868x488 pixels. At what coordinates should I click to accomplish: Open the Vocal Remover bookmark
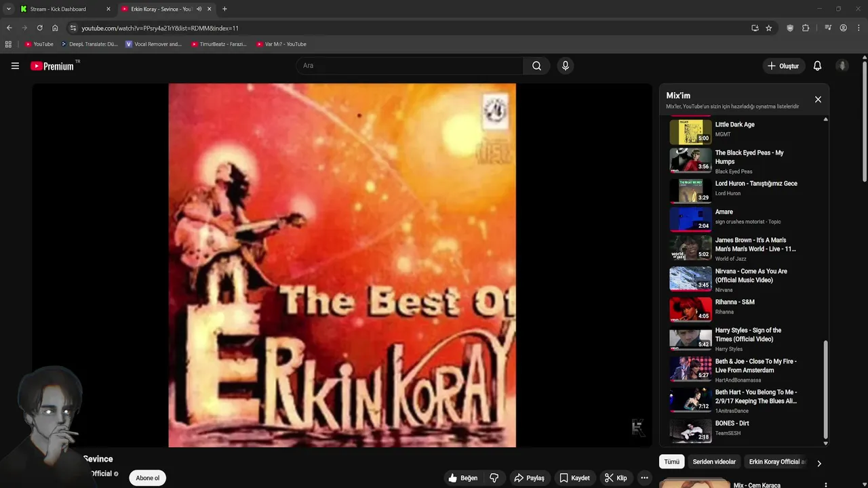click(154, 44)
